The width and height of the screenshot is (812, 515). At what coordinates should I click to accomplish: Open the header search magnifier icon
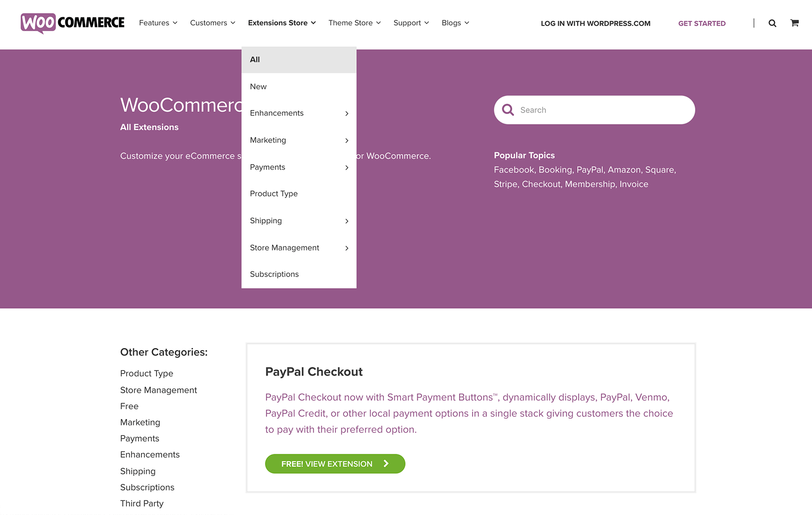(772, 23)
